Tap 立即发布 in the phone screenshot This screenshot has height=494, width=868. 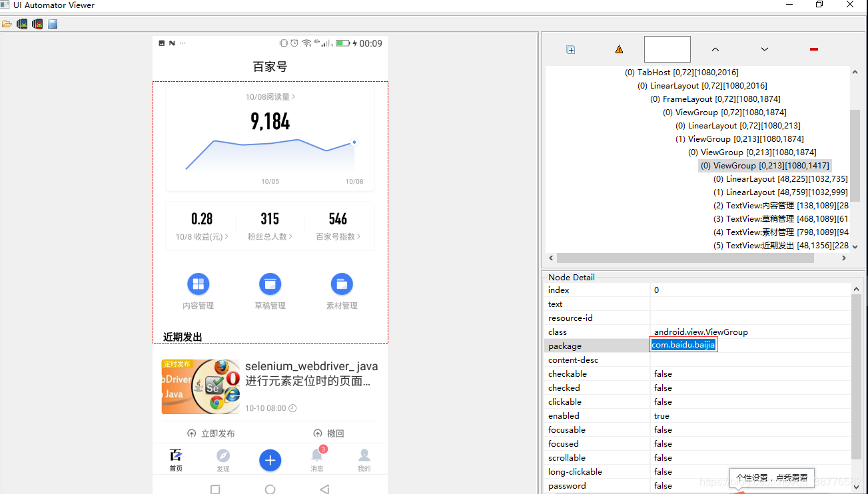[x=211, y=433]
